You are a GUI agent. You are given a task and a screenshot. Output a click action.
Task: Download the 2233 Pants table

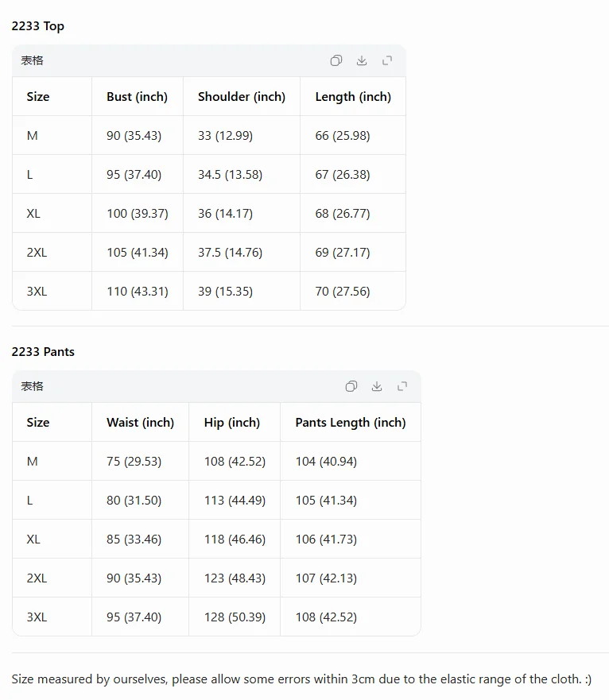377,386
